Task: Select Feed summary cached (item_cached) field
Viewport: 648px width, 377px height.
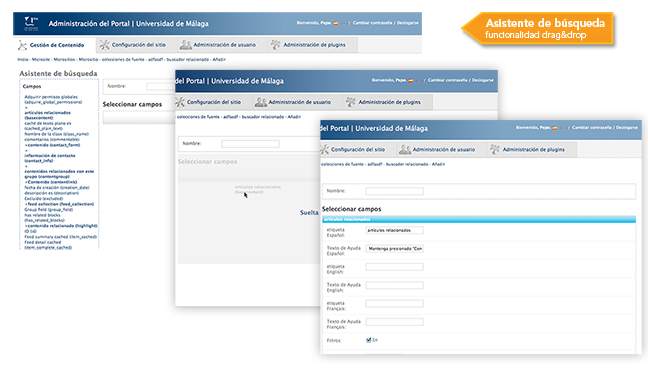Action: coord(60,237)
